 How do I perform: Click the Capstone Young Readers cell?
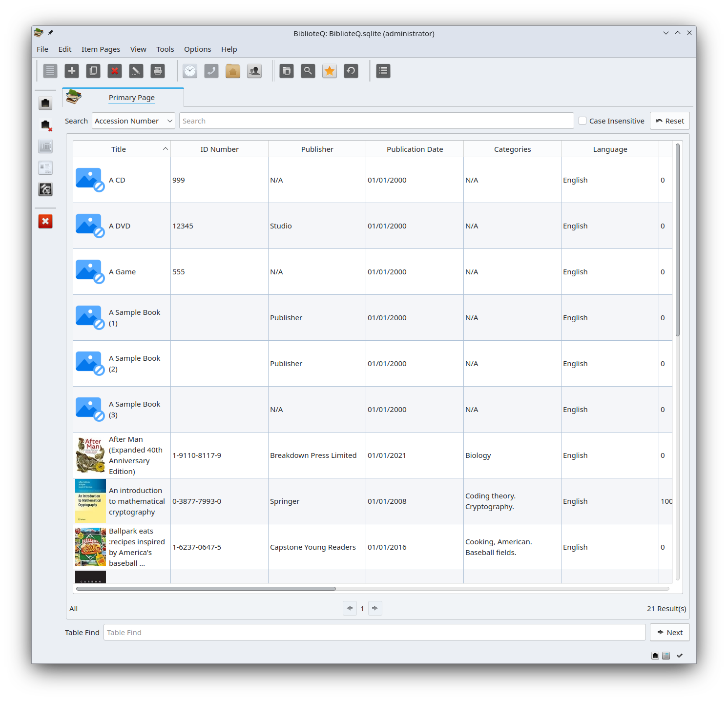pyautogui.click(x=317, y=547)
